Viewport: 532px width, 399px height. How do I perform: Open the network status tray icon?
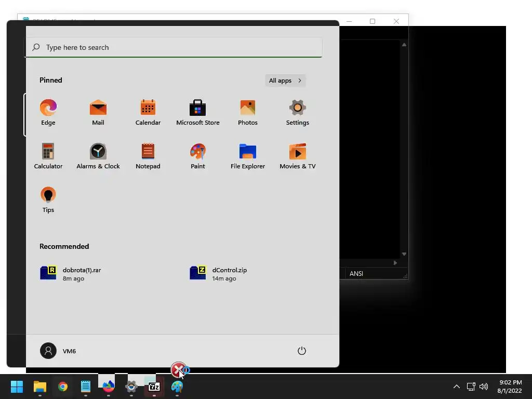coord(471,387)
